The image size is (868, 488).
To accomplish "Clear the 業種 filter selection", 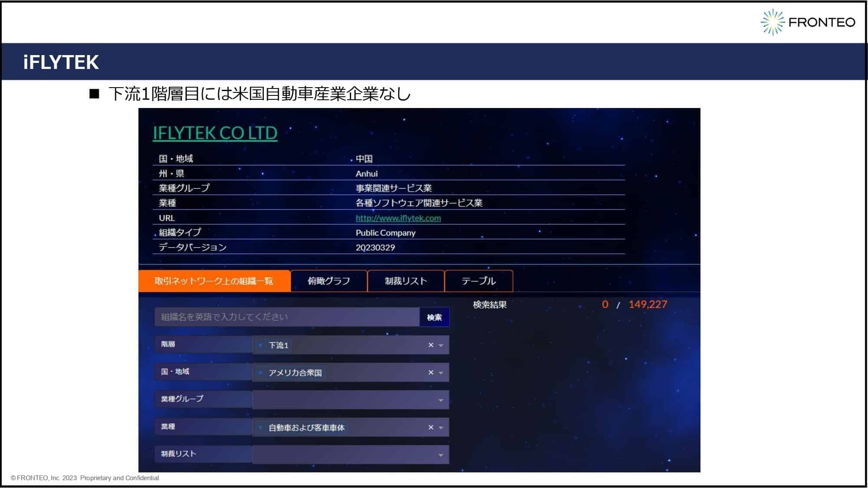I will [431, 428].
